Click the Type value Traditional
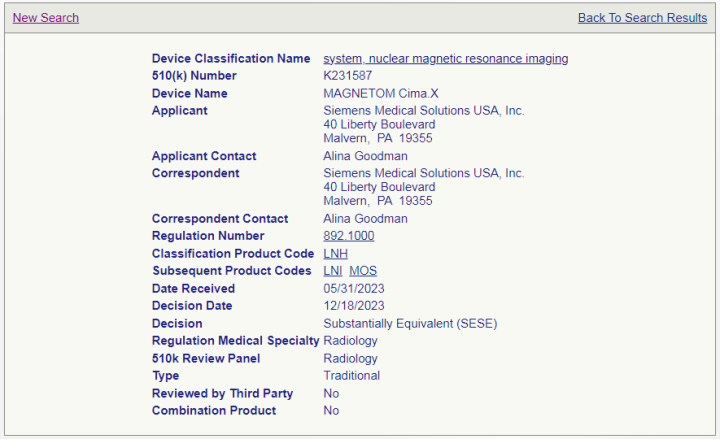This screenshot has height=439, width=720. point(351,376)
